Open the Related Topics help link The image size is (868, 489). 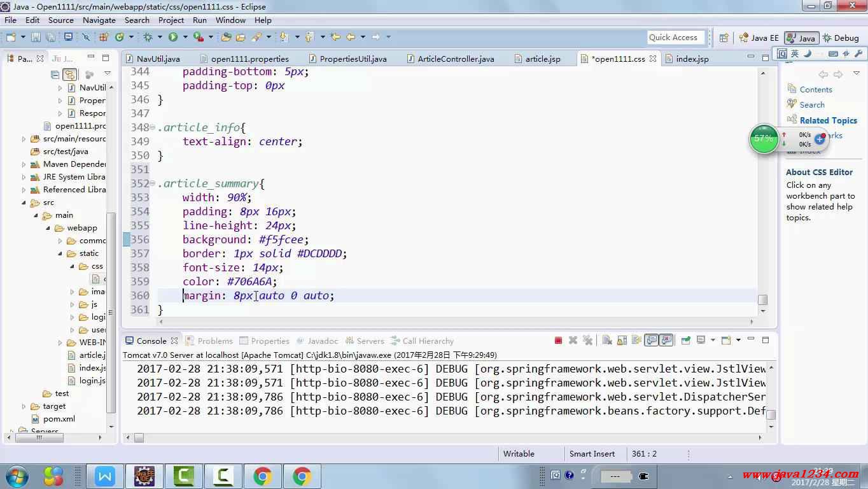828,120
